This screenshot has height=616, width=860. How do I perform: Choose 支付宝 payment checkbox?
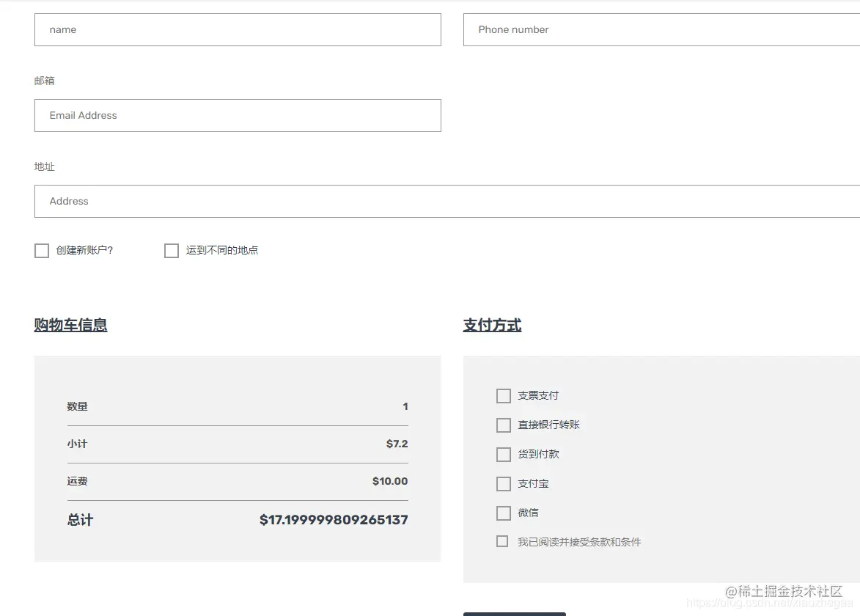click(504, 484)
